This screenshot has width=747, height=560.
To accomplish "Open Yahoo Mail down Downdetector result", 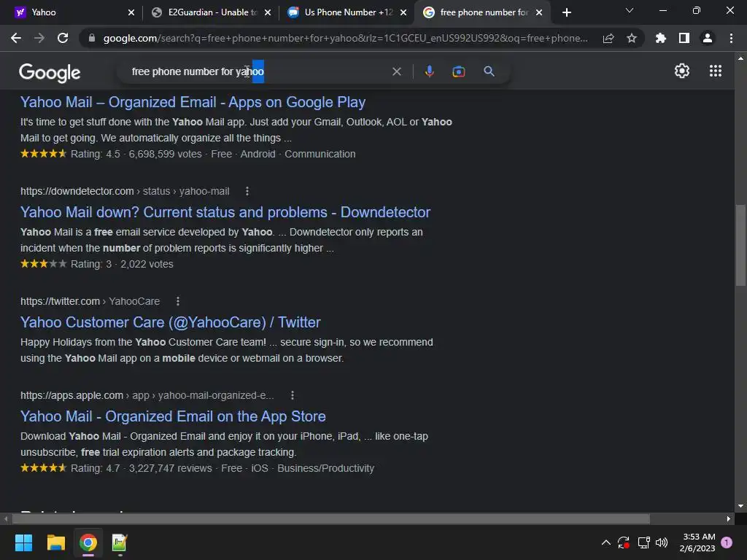I will coord(225,212).
